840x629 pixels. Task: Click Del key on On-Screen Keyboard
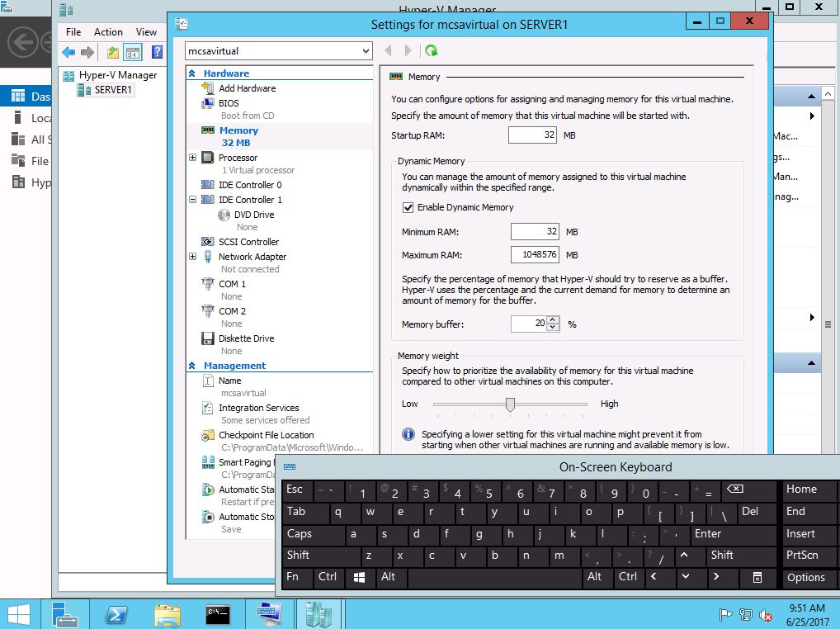[756, 512]
